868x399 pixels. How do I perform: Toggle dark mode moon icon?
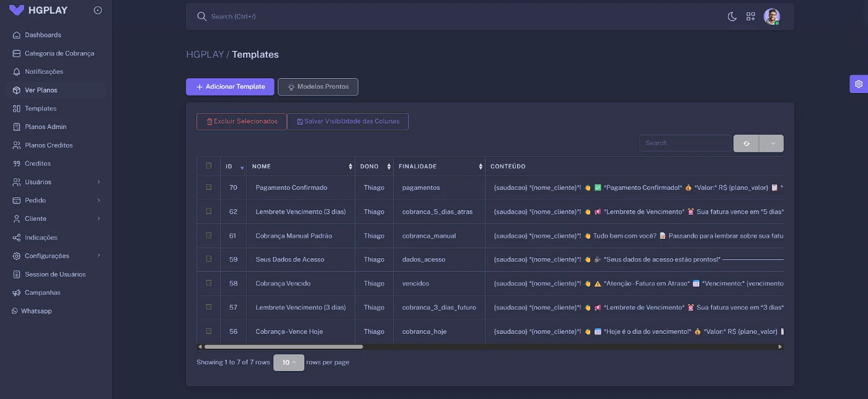click(x=732, y=17)
